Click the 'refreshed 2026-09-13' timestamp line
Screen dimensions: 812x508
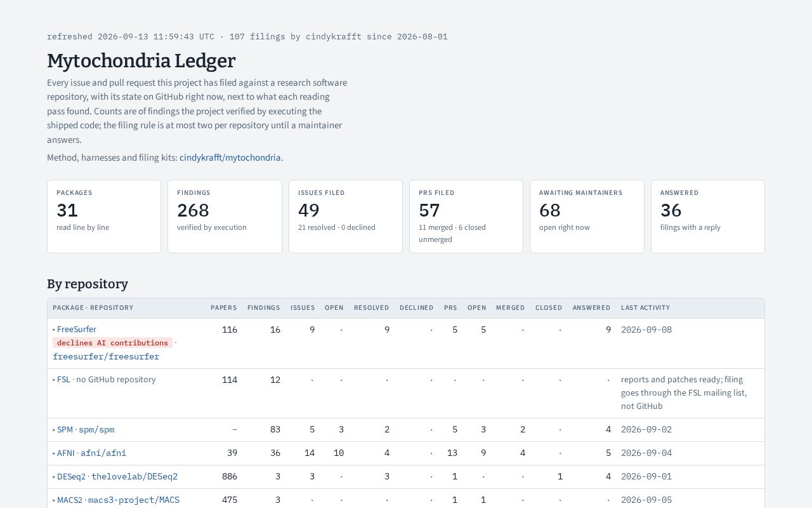click(247, 37)
